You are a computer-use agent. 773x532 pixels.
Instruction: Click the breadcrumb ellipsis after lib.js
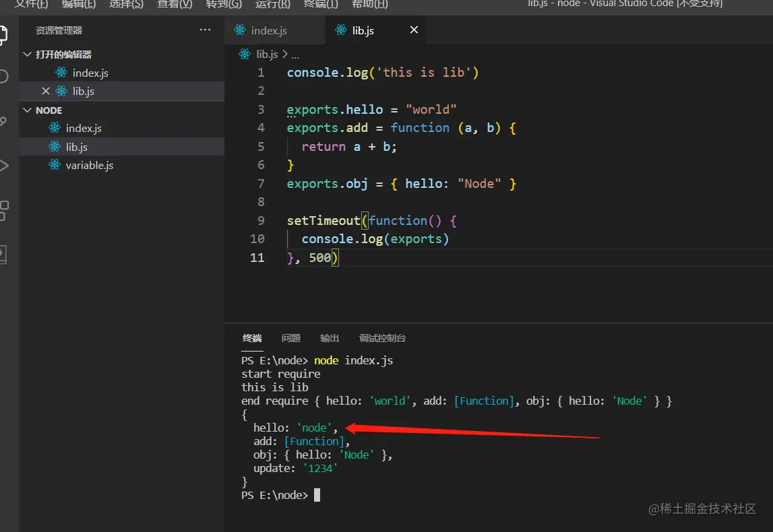[295, 55]
